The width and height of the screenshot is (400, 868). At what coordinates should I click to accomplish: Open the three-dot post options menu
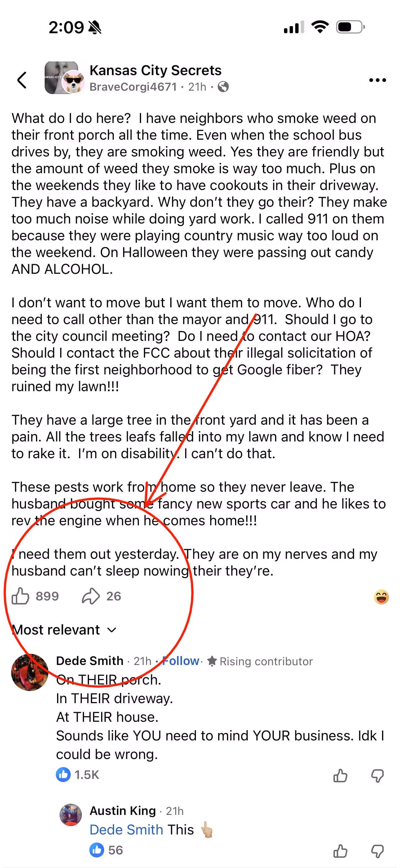377,80
